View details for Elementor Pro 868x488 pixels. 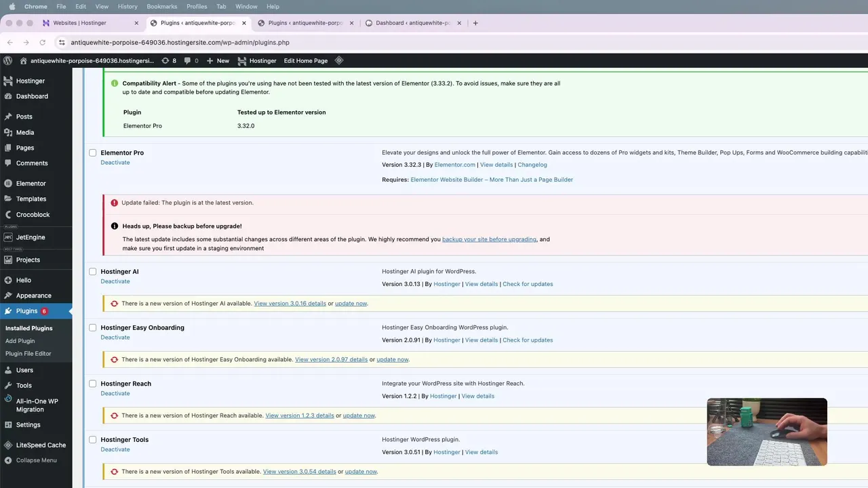point(496,165)
